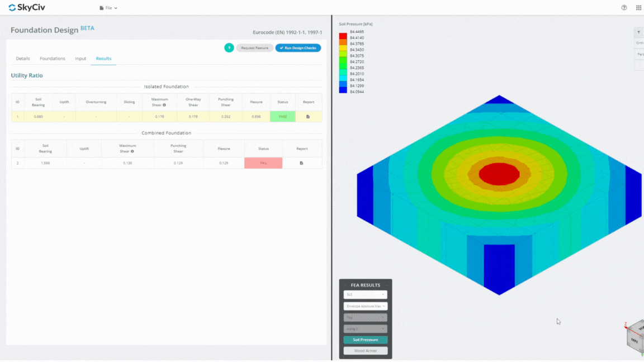Screen dimensions: 644x362
Task: Click the FAIL status cell
Action: pyautogui.click(x=263, y=163)
